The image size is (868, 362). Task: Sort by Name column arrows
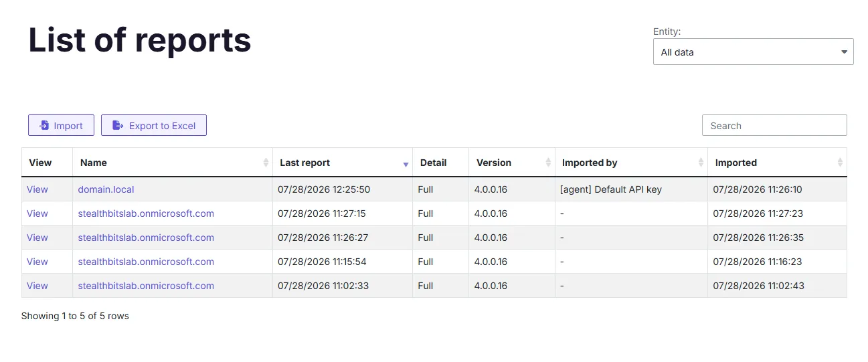266,163
